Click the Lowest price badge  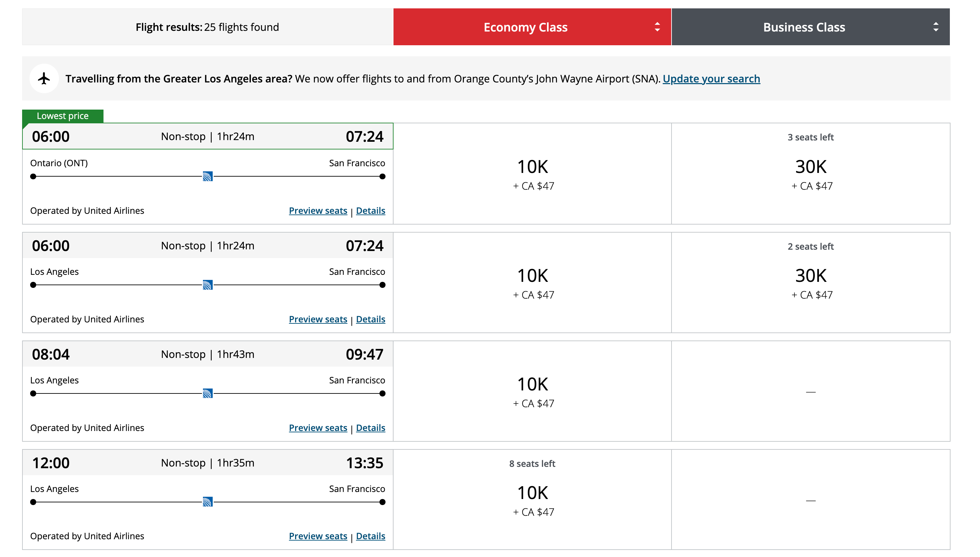click(62, 116)
